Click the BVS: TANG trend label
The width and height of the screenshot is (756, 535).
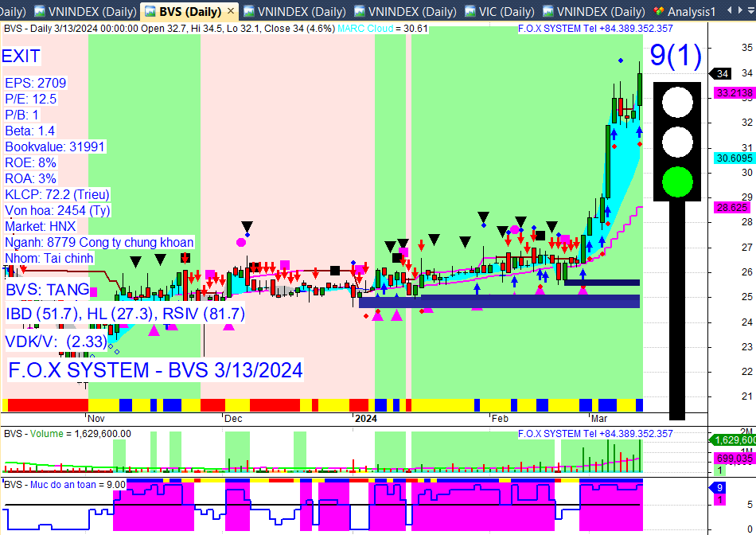(47, 290)
